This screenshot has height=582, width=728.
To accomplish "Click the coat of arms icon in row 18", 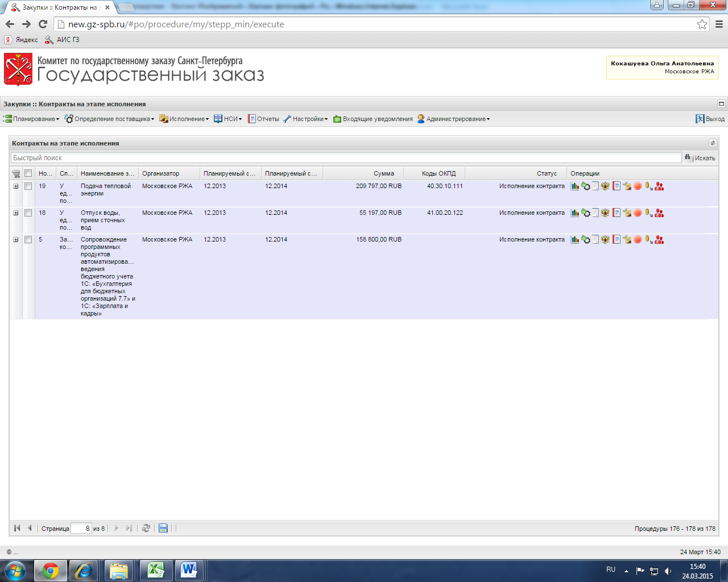I will (605, 213).
